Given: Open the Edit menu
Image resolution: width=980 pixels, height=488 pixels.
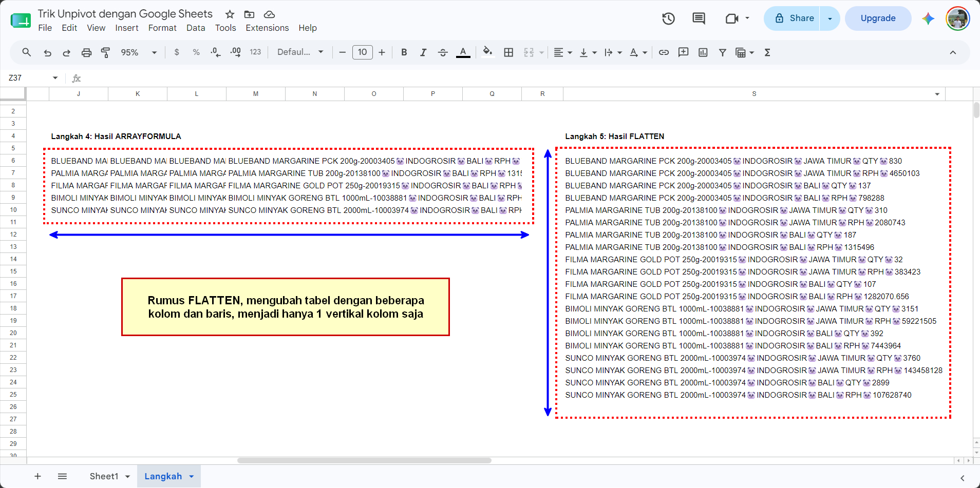Looking at the screenshot, I should [69, 28].
